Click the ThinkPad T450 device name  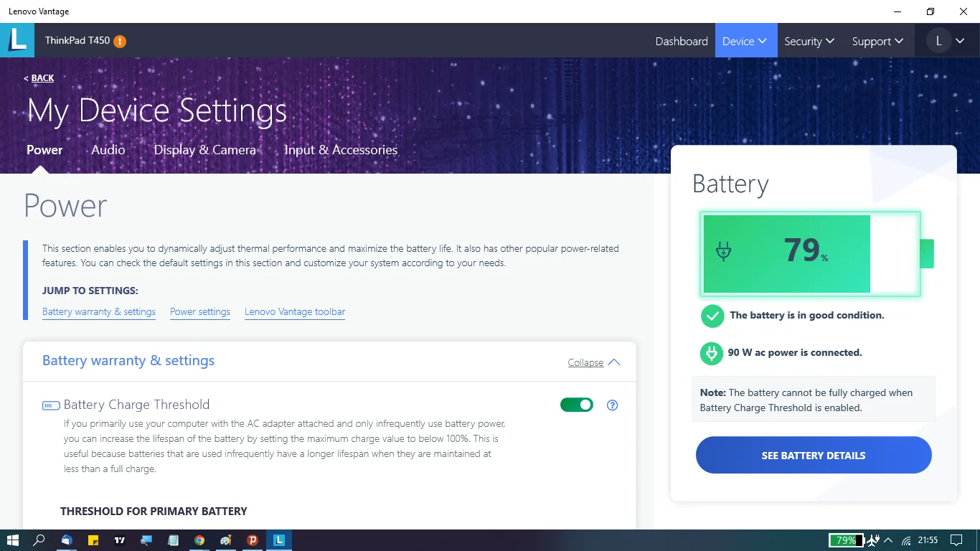77,41
